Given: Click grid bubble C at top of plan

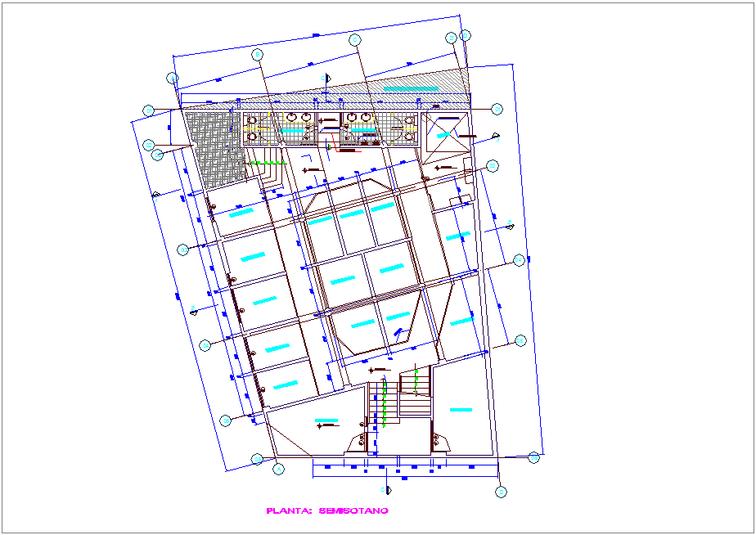Looking at the screenshot, I should [355, 39].
